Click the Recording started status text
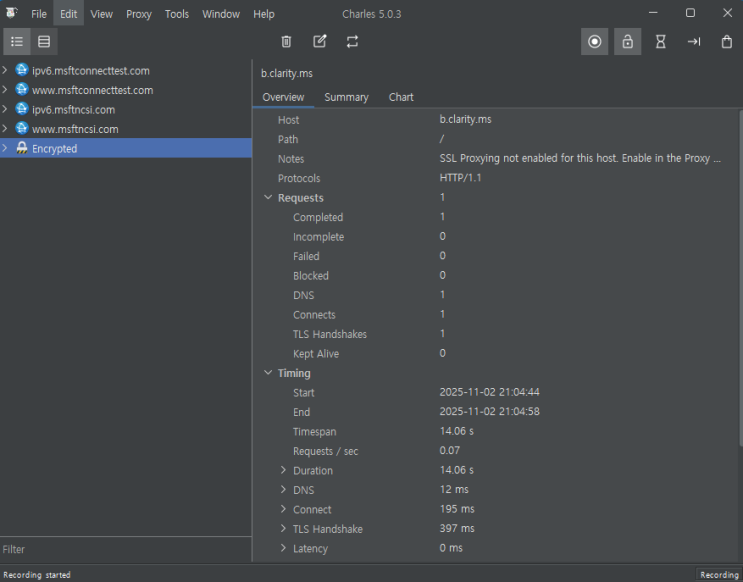This screenshot has width=743, height=582. tap(36, 575)
